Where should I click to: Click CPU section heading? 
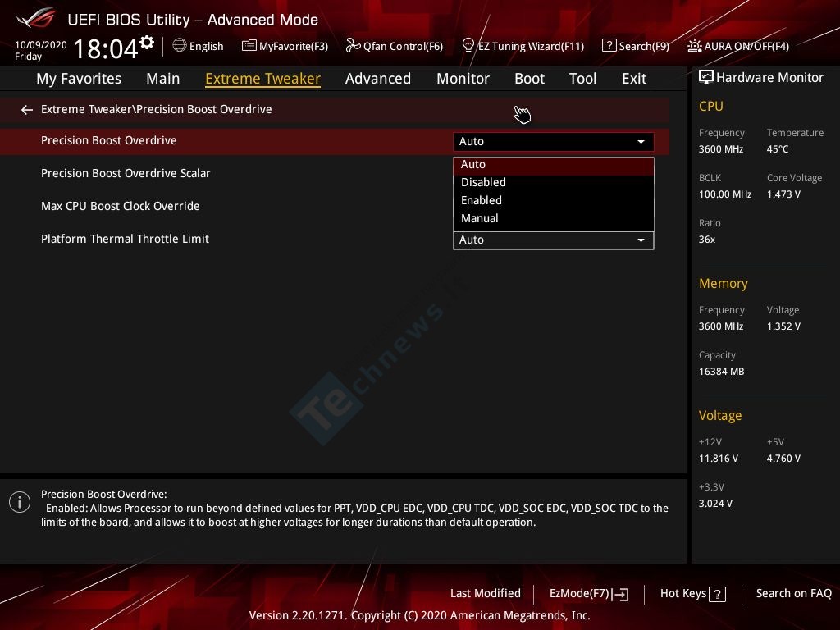pos(711,107)
